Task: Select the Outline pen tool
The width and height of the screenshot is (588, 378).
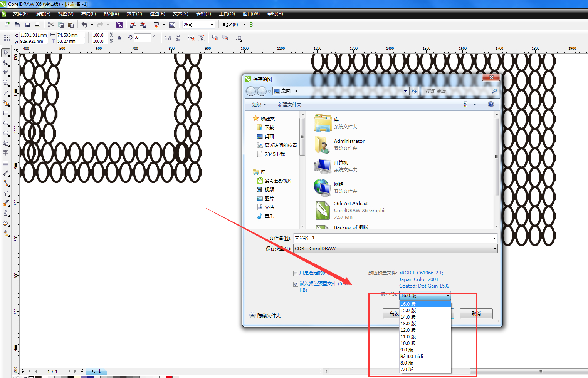Action: [x=6, y=213]
